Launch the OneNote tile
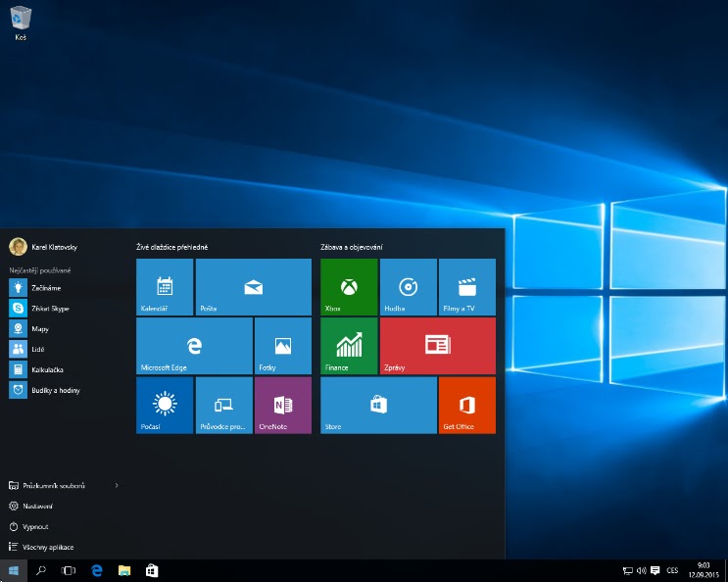This screenshot has height=582, width=728. click(x=283, y=406)
